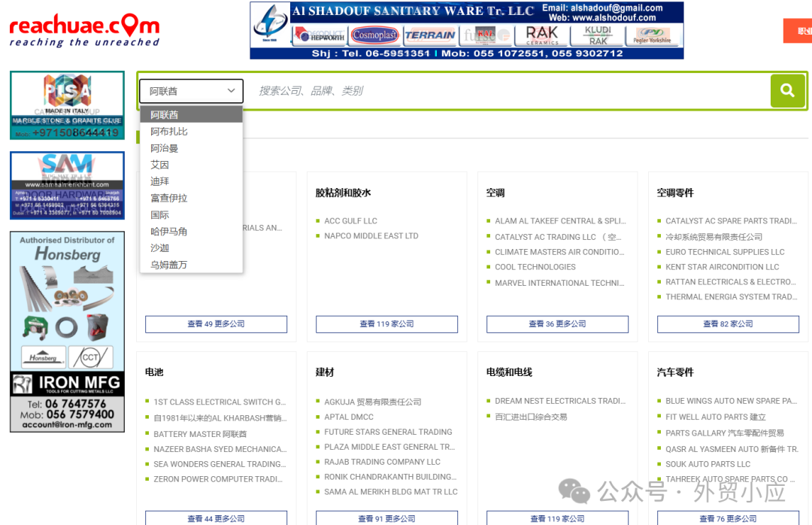
Task: Open CLIMATE MASTERS AIR CONDITIO... link
Action: [560, 252]
